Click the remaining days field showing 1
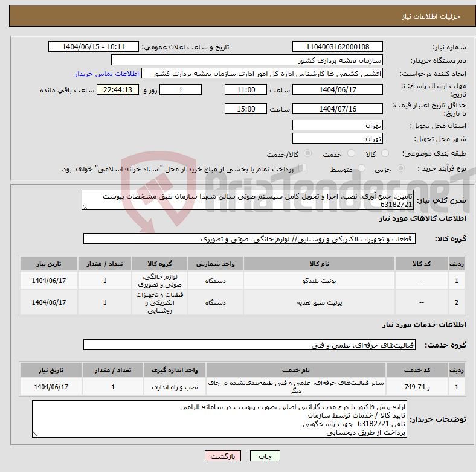The image size is (476, 472). point(181,89)
